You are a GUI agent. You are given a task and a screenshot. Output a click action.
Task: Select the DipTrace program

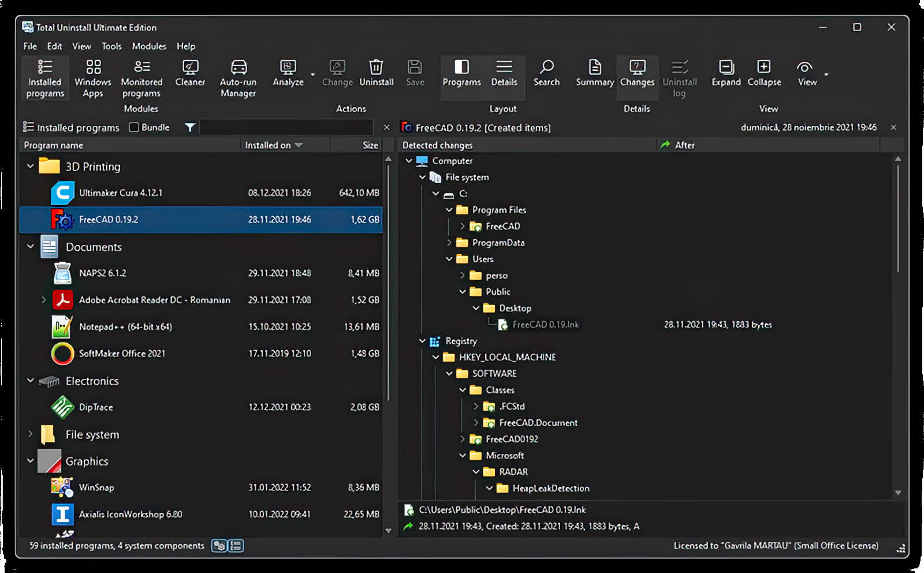point(201,407)
